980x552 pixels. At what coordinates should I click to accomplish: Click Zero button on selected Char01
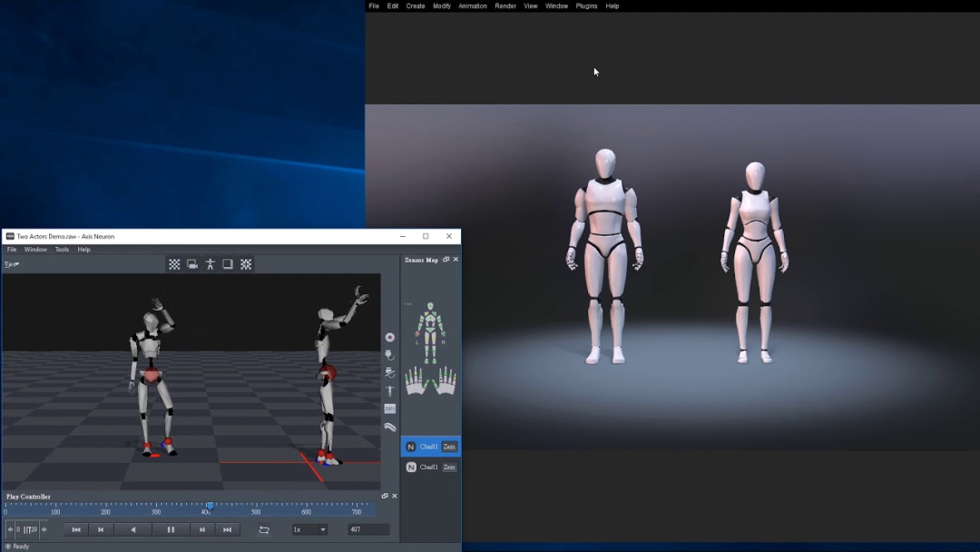click(449, 447)
